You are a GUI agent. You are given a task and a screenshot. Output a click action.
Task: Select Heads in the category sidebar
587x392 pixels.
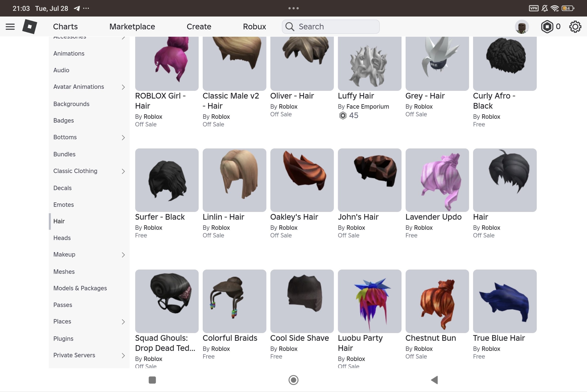click(x=62, y=238)
